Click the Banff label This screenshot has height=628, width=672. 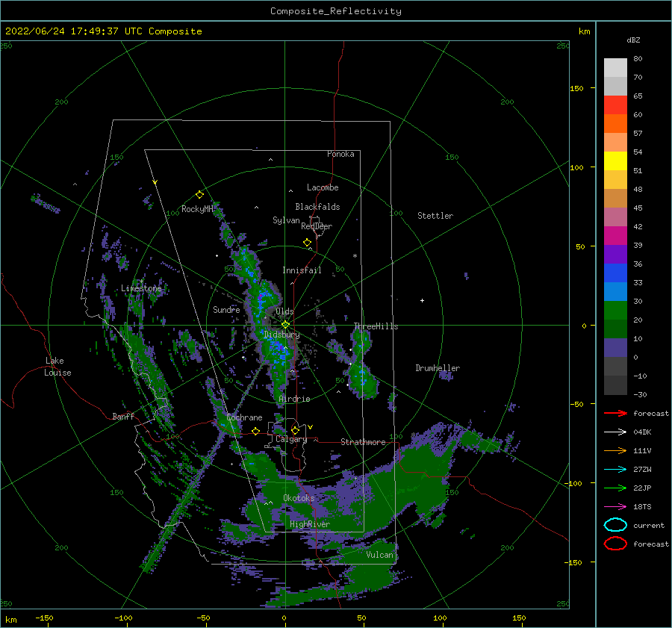point(123,416)
